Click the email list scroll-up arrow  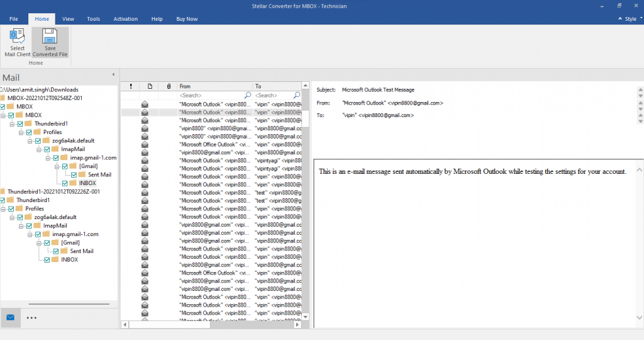[x=305, y=86]
